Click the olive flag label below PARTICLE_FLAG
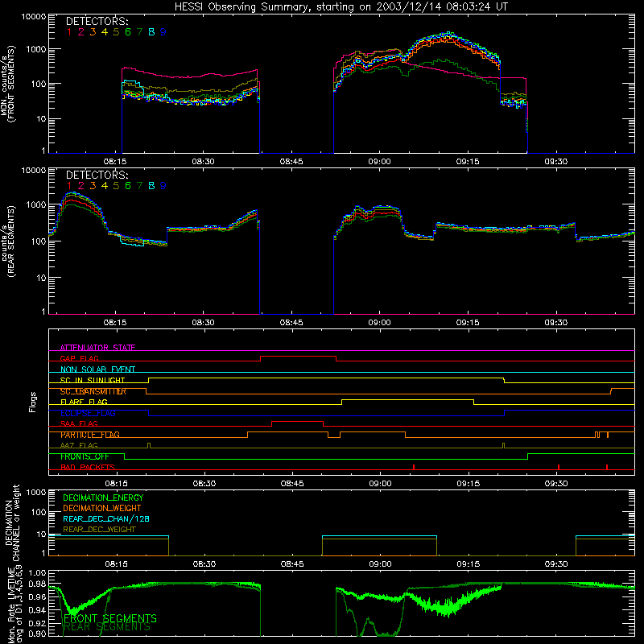Screen dimensions: 644x644 tap(79, 445)
